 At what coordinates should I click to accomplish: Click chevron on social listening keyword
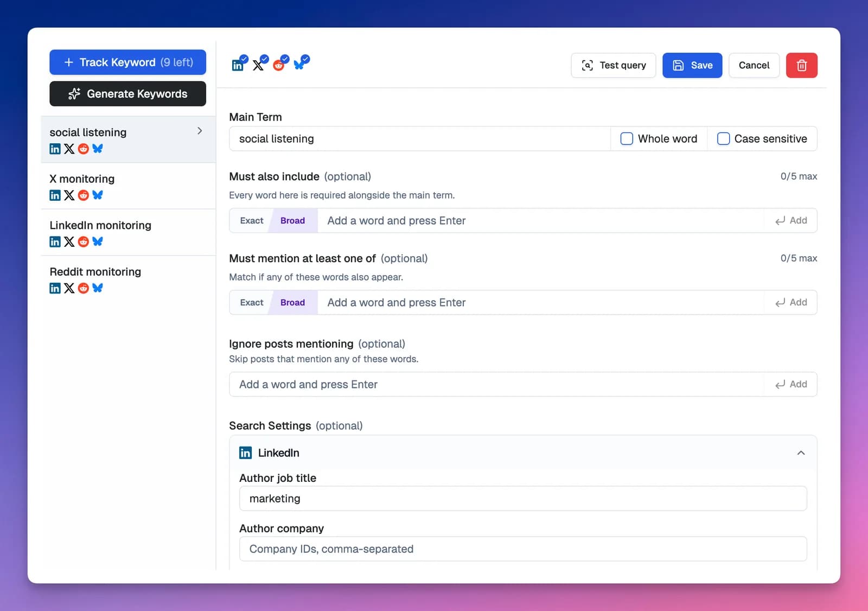(200, 131)
